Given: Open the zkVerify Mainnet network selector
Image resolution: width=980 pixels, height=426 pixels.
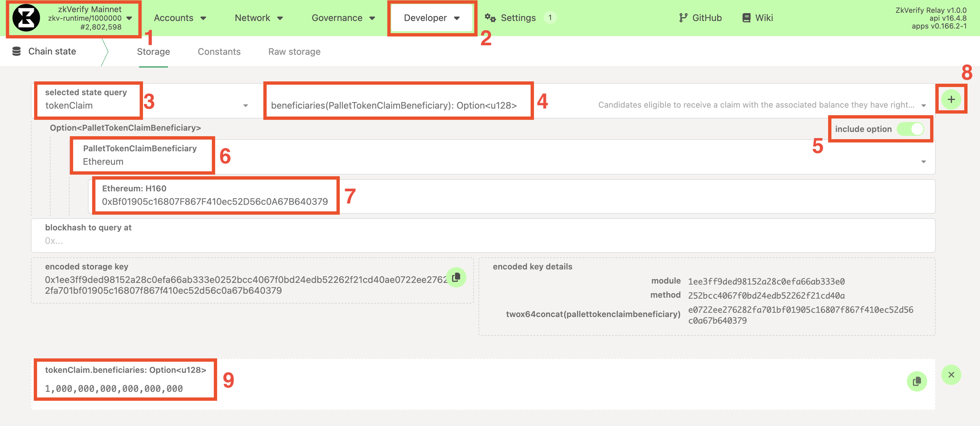Looking at the screenshot, I should click(90, 18).
